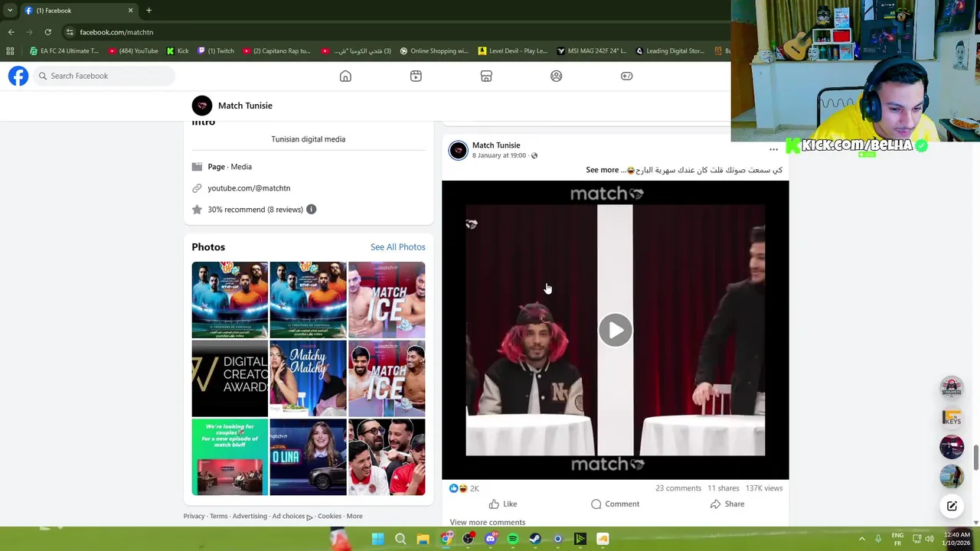
Task: Open the Cookies footer link
Action: pyautogui.click(x=329, y=516)
